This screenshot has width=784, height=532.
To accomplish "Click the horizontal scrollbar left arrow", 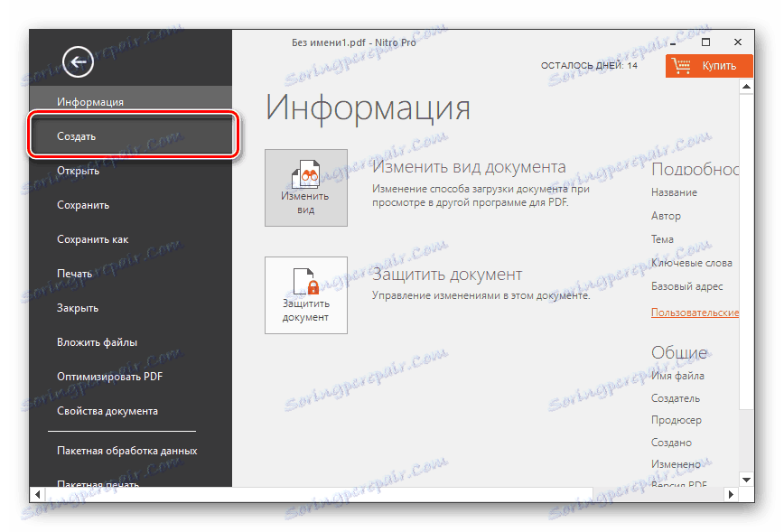I will pos(38,494).
